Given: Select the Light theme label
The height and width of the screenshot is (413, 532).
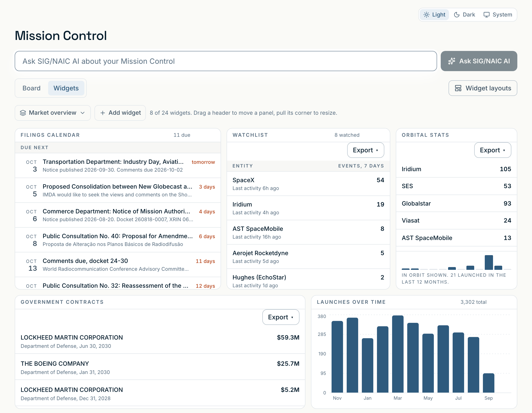Looking at the screenshot, I should [439, 15].
